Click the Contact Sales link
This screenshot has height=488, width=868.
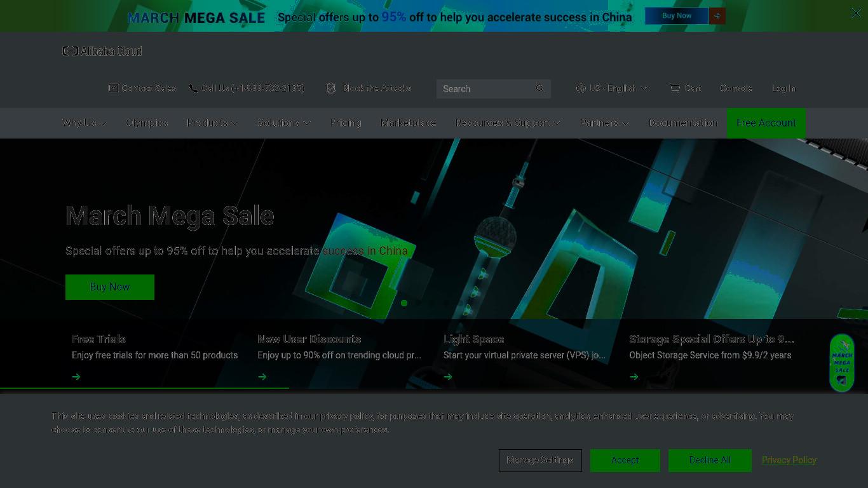coord(149,88)
